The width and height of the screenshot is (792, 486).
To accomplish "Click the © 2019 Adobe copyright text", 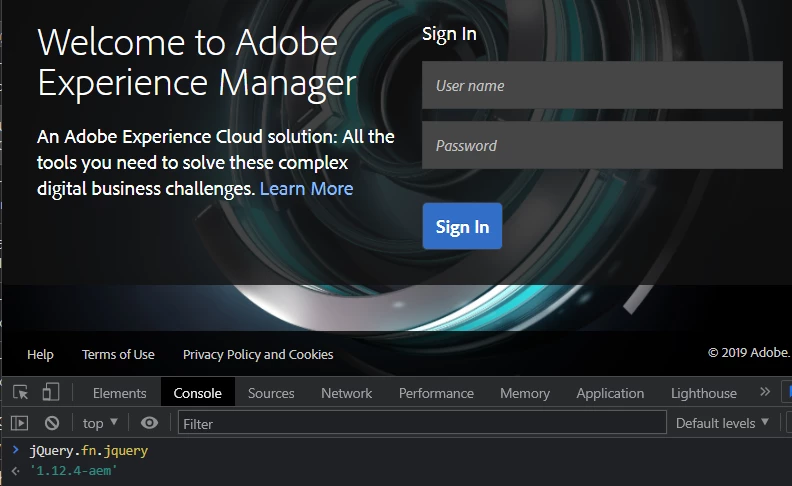I will 750,353.
